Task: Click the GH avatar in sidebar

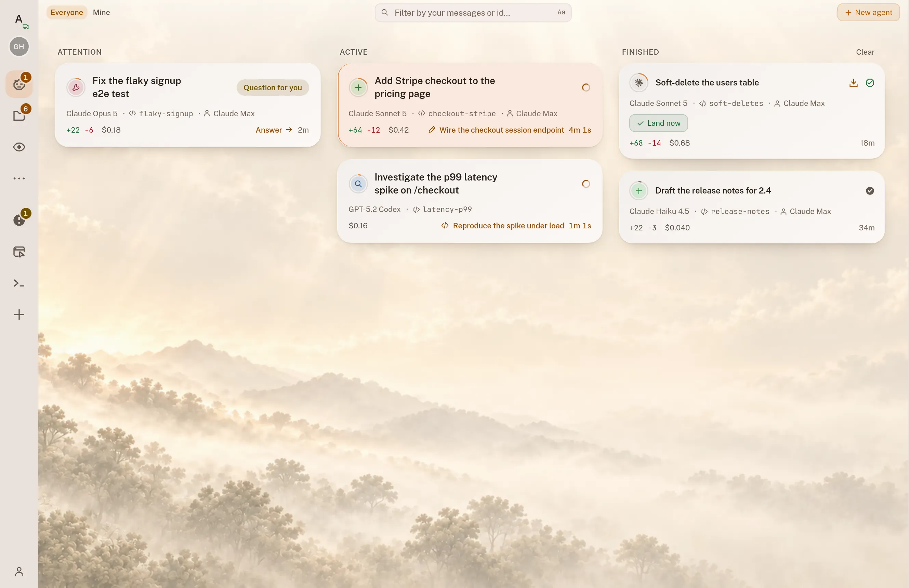Action: tap(19, 46)
